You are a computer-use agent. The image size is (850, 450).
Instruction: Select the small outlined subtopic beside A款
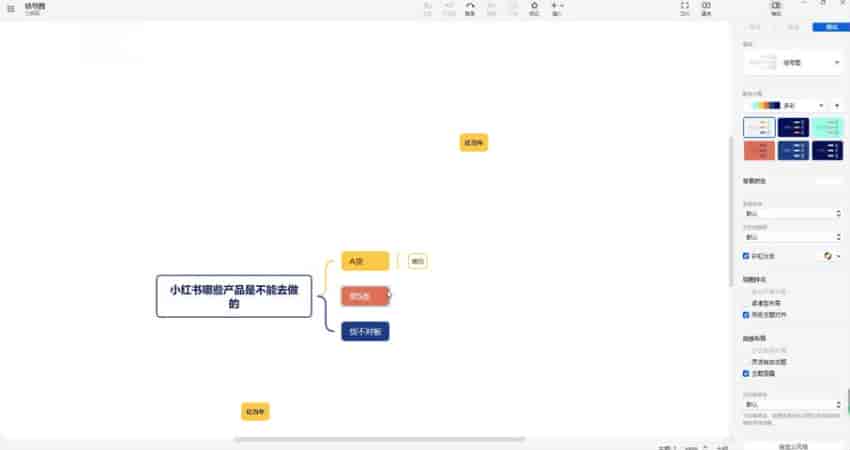(417, 261)
